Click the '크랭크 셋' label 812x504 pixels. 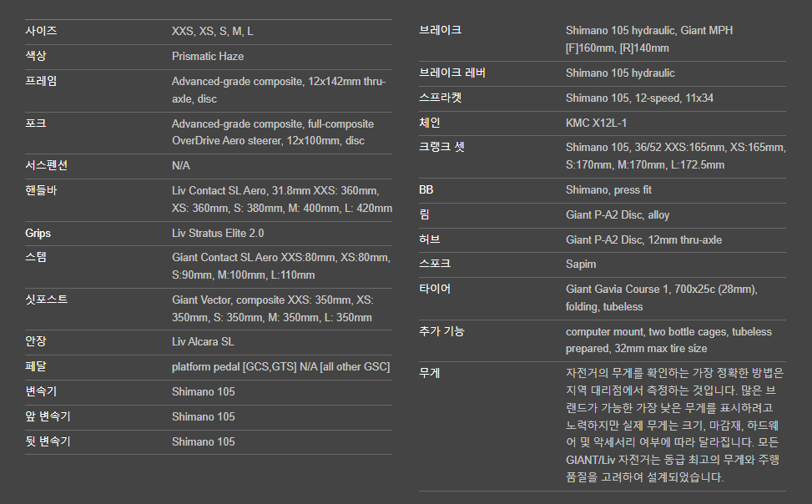[x=441, y=147]
